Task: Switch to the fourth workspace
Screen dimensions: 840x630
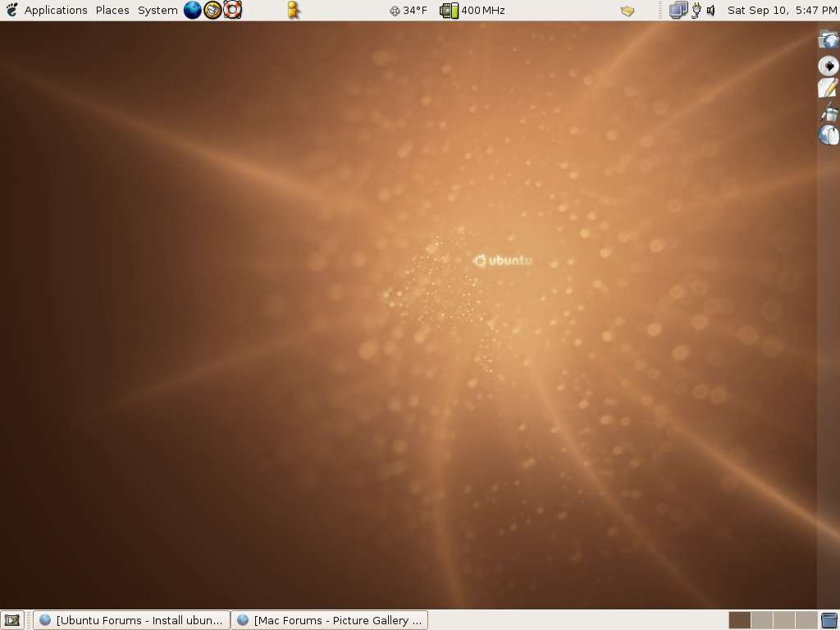Action: [806, 620]
